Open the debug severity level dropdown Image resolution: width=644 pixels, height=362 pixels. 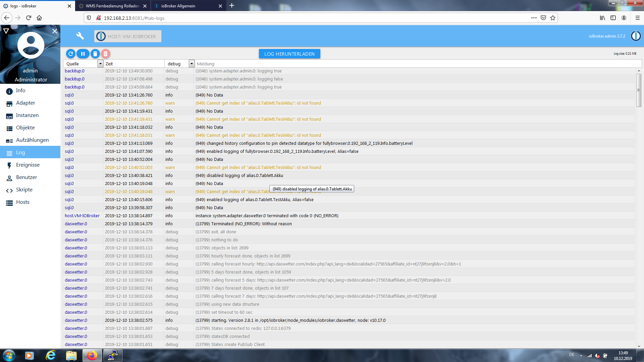192,64
